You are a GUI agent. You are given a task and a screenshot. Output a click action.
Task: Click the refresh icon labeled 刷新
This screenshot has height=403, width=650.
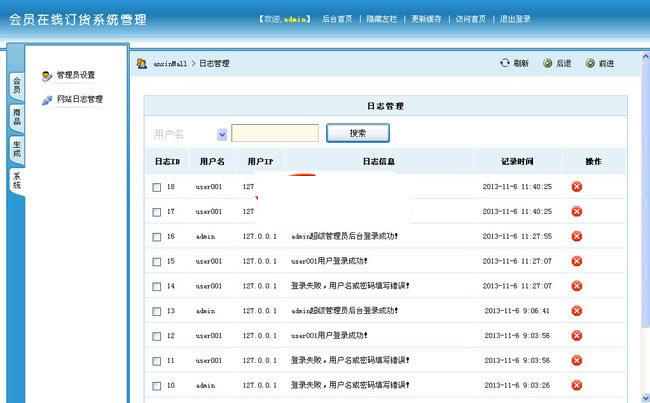click(x=505, y=64)
